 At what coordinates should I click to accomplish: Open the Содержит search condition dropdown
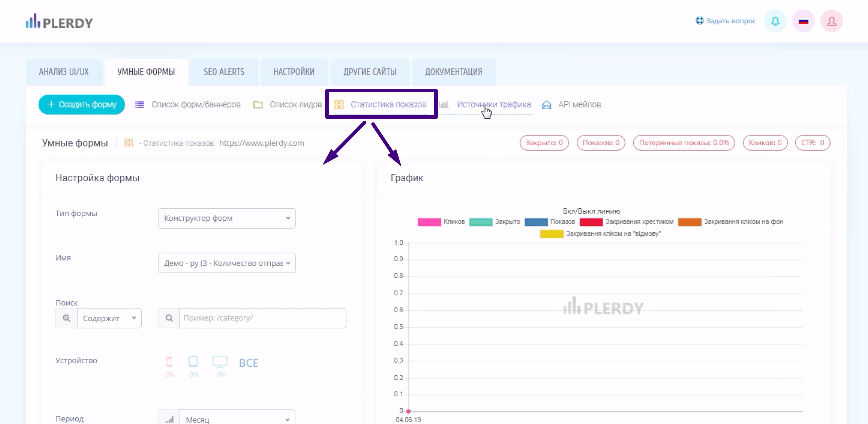pyautogui.click(x=109, y=318)
